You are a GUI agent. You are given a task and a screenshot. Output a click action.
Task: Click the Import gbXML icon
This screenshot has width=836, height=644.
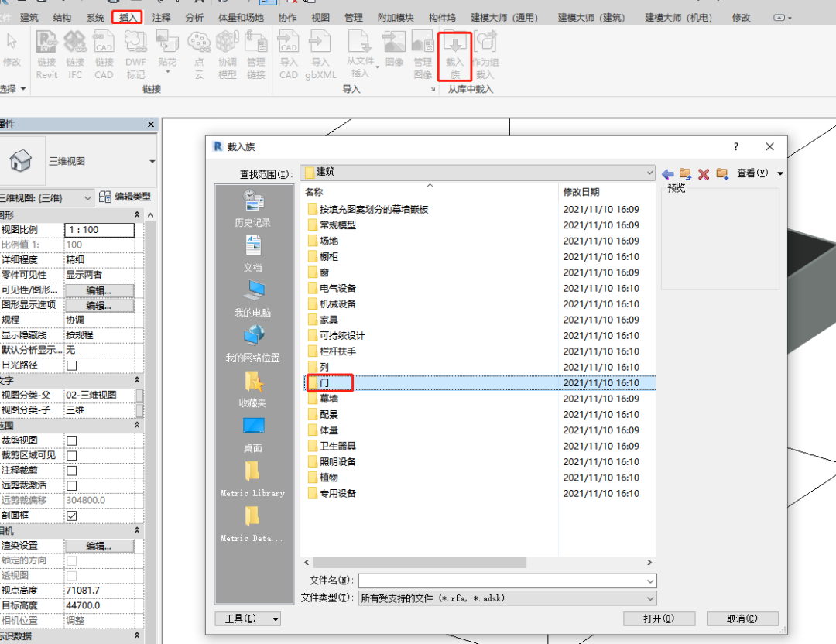point(320,55)
